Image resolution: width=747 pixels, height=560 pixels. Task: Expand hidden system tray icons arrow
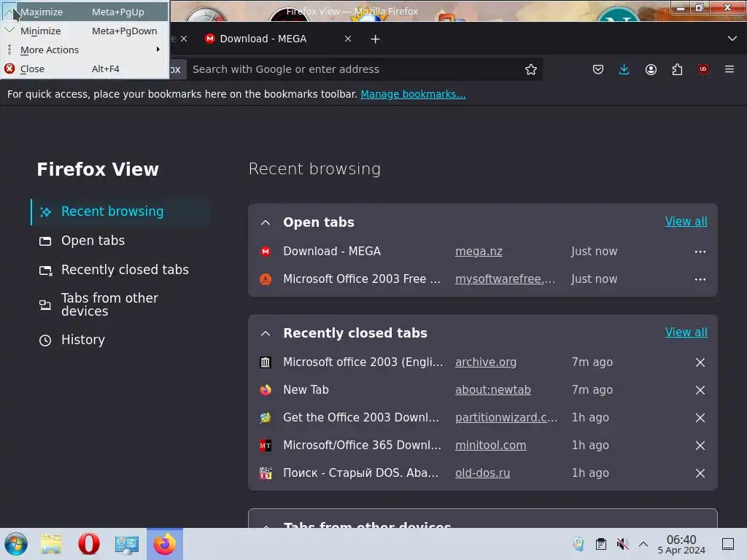[x=643, y=544]
